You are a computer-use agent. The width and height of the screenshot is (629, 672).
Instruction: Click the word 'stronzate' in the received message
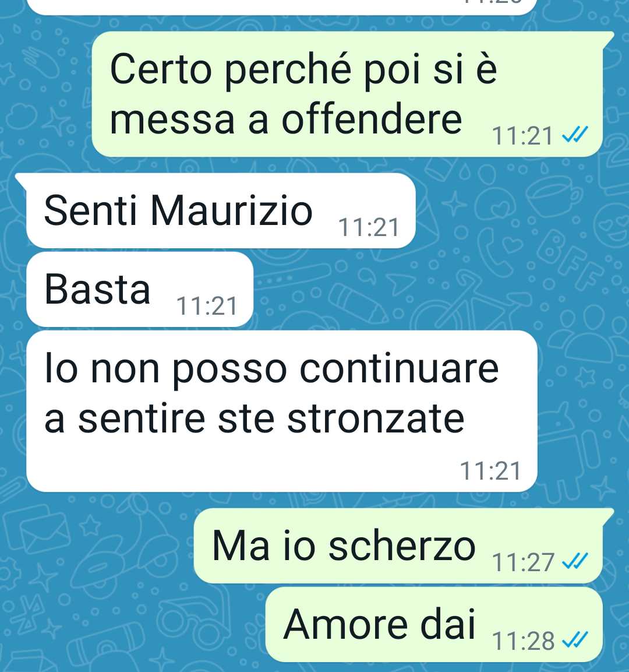pos(376,418)
